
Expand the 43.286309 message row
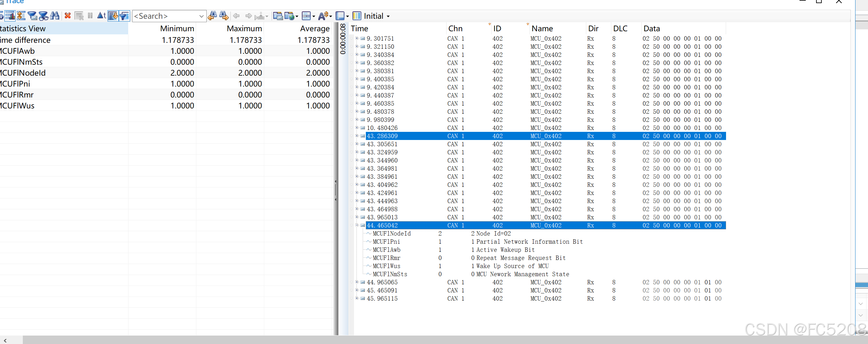[x=356, y=136]
